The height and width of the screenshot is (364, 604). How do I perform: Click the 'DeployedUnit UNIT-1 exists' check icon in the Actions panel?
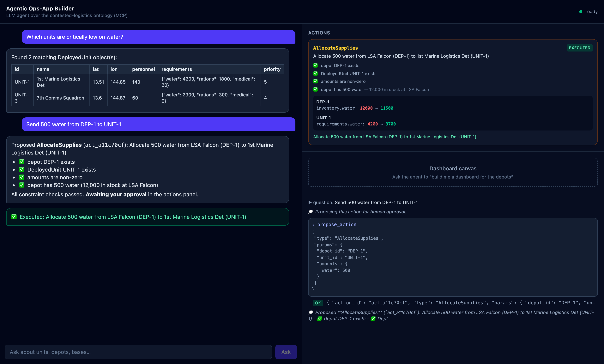click(316, 74)
